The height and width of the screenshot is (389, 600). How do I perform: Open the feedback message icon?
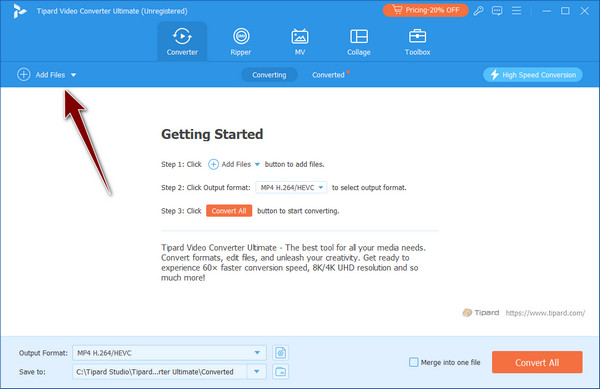click(497, 11)
